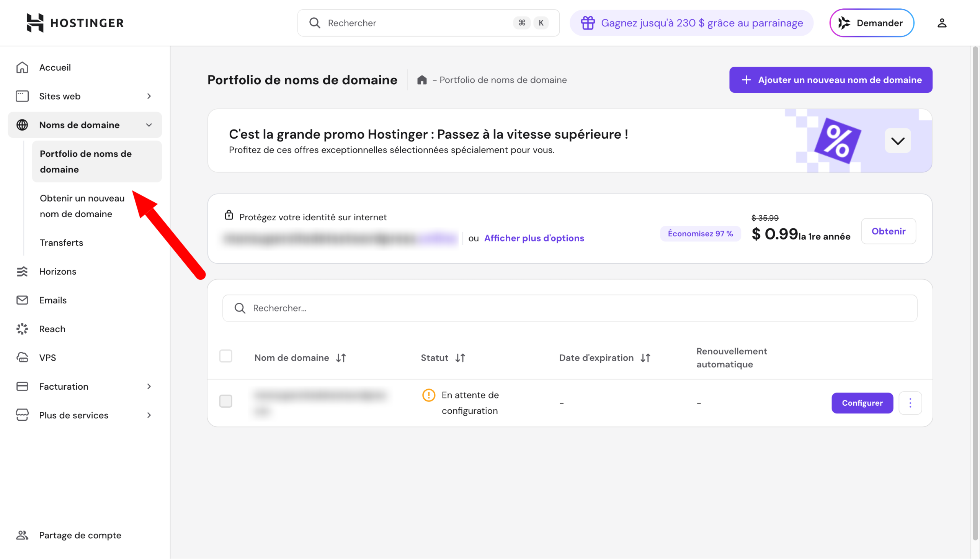Viewport: 980px width, 559px height.
Task: Open Afficher plus d'options link
Action: [x=534, y=238]
